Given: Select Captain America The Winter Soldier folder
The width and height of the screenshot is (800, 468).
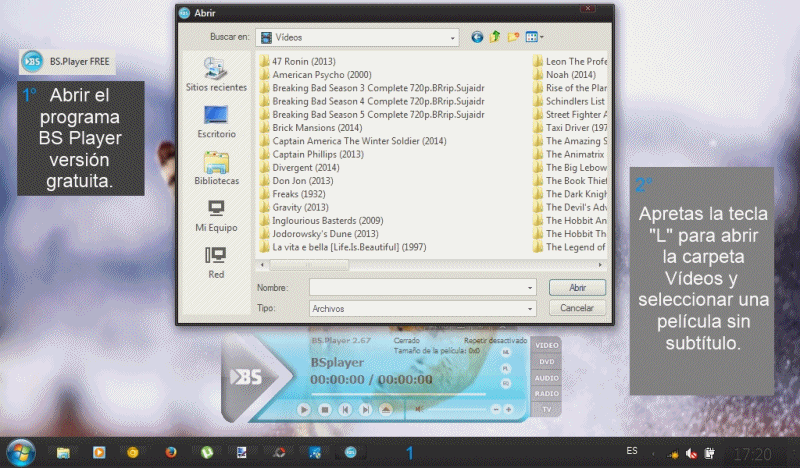Looking at the screenshot, I should 353,141.
